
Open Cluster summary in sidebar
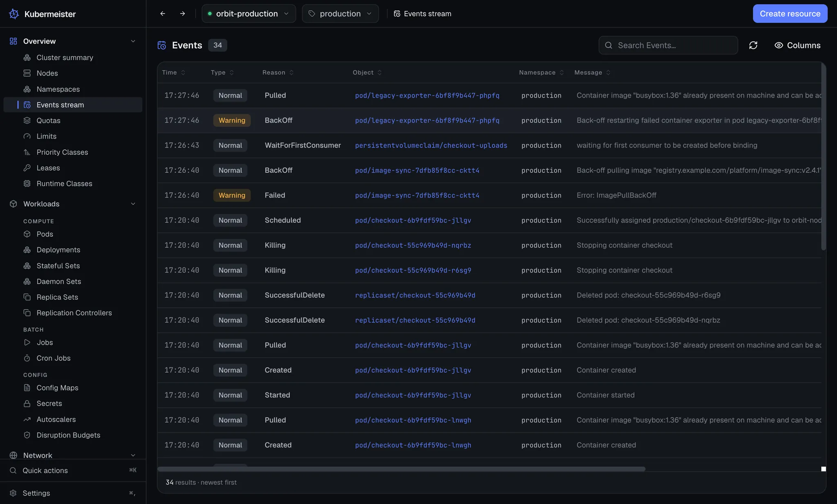pyautogui.click(x=73, y=58)
